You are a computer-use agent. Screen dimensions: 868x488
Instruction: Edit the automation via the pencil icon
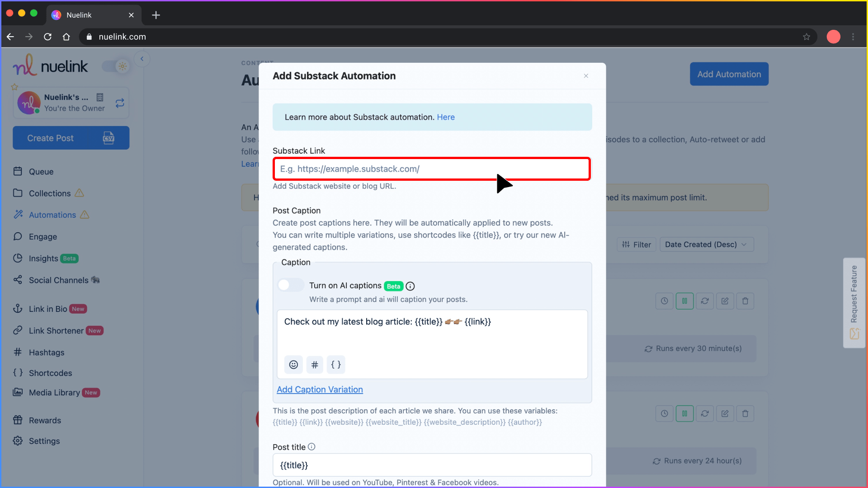725,301
